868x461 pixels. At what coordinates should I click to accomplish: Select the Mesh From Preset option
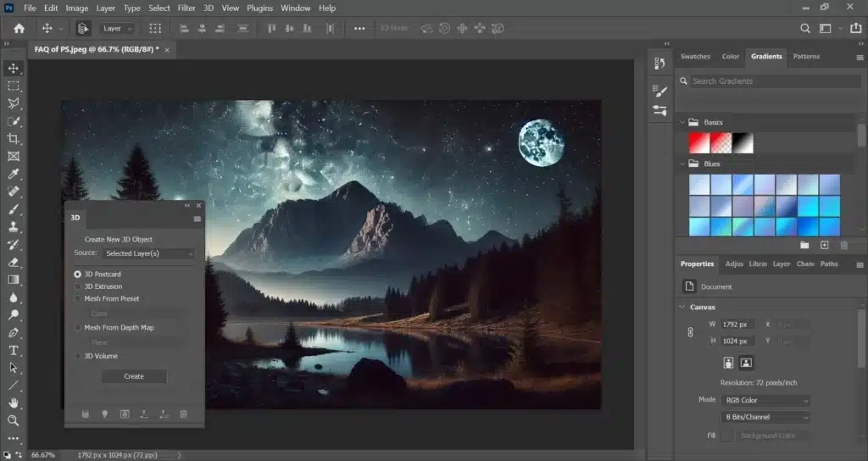pyautogui.click(x=77, y=298)
